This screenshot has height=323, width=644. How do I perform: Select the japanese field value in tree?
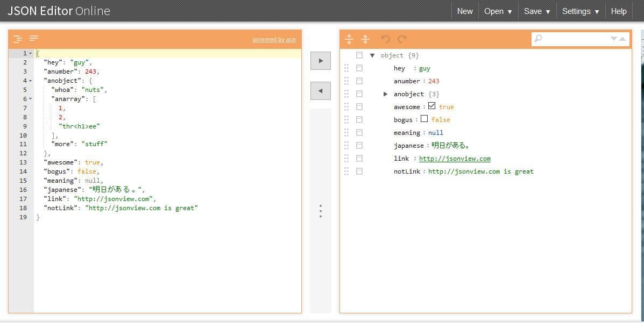[450, 145]
